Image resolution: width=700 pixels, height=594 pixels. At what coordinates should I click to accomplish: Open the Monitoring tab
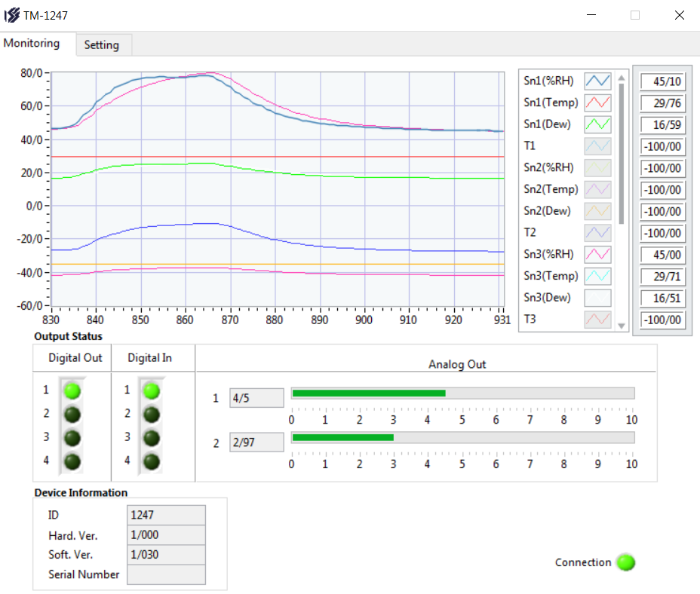click(x=32, y=44)
